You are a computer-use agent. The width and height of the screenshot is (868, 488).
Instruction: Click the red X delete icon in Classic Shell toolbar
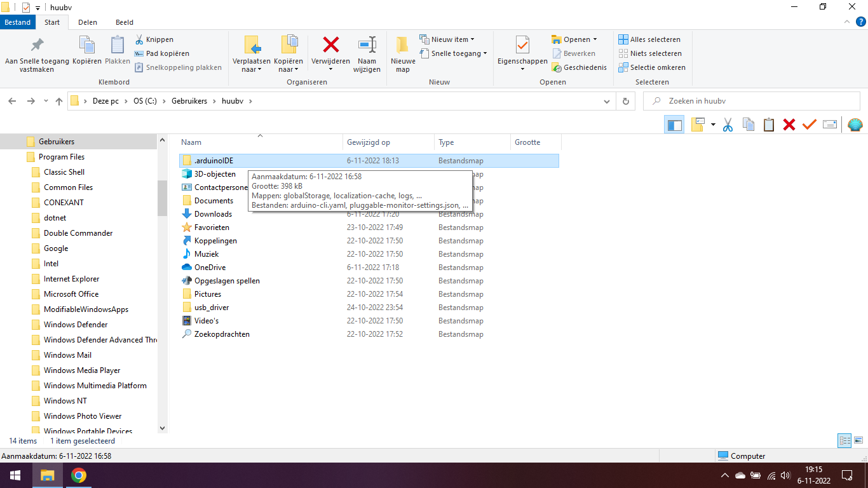789,125
